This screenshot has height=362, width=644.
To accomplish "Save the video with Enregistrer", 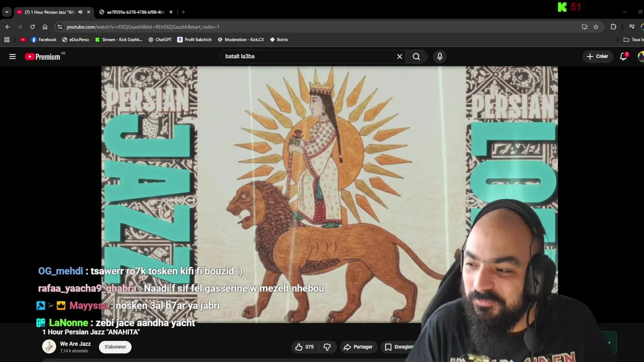I will [399, 347].
